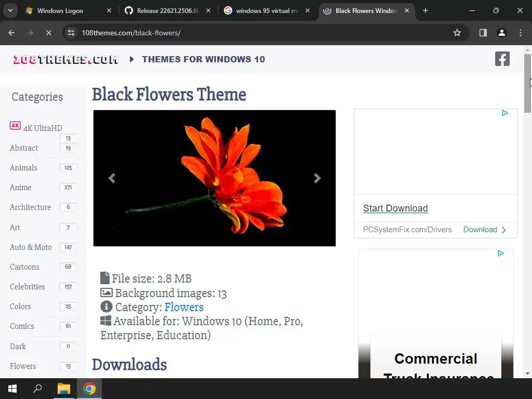Open the Comics category
This screenshot has width=532, height=399.
tap(22, 326)
